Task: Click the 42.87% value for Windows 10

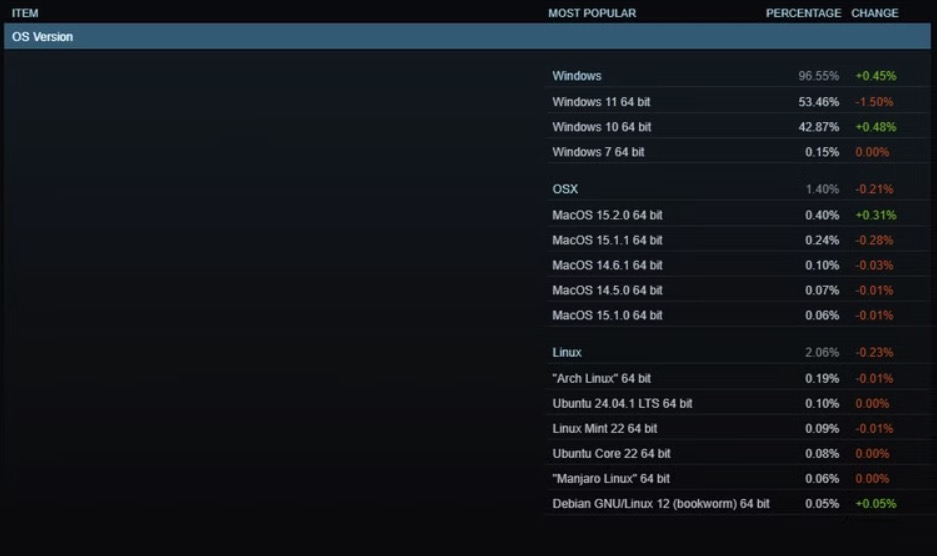Action: tap(819, 127)
